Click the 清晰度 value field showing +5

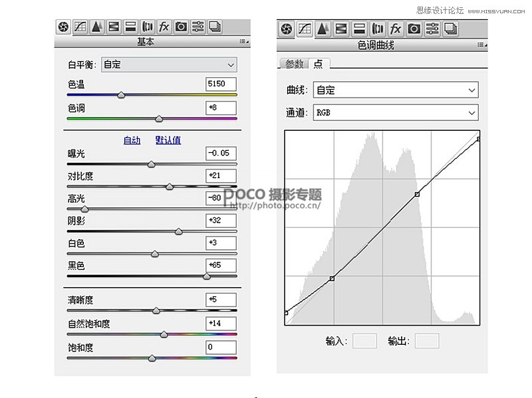(221, 300)
